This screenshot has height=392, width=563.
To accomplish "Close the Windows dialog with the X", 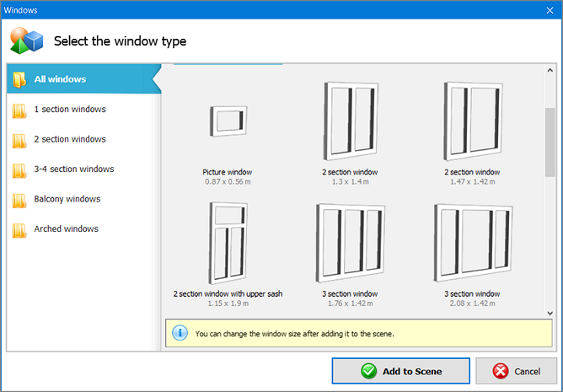I will [550, 10].
